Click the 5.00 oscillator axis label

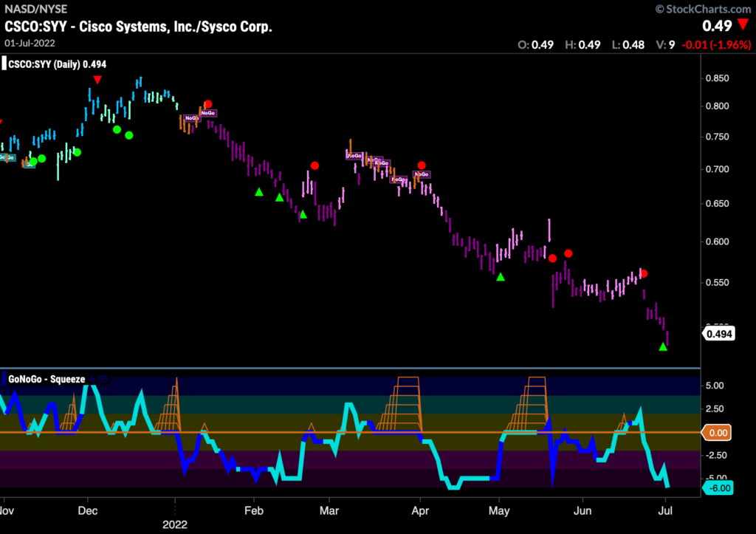click(x=715, y=386)
